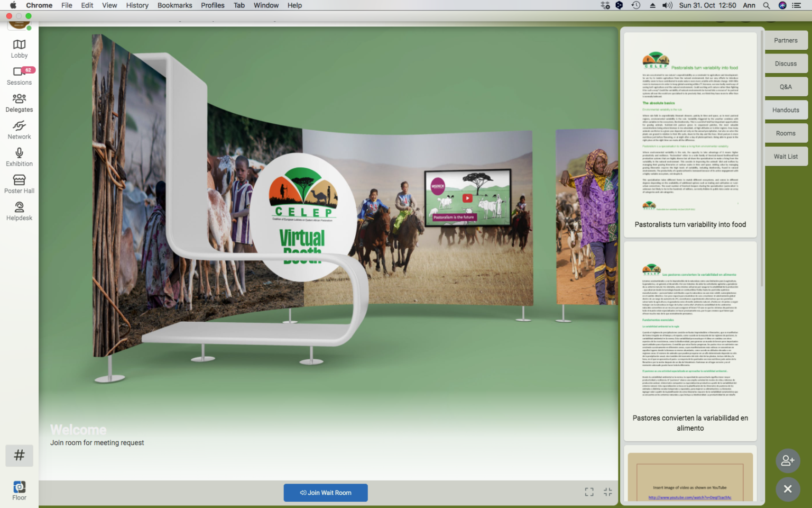Open the File menu
812x508 pixels.
tap(67, 5)
